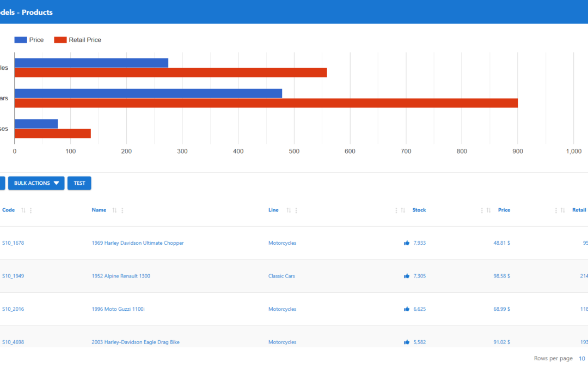Open the Bulk Actions dropdown
Image resolution: width=588 pixels, height=368 pixels.
[36, 183]
